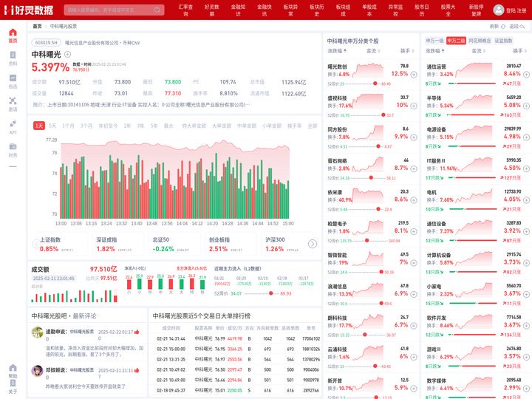Sort sector list by 金流

point(478,51)
